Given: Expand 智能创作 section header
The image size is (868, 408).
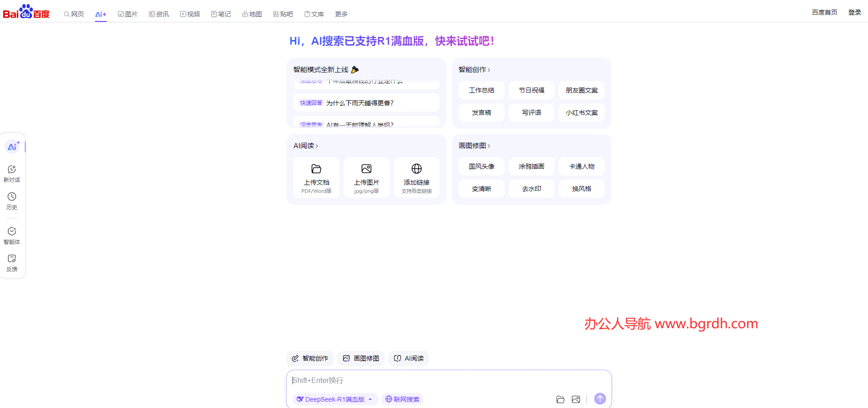Looking at the screenshot, I should click(474, 70).
